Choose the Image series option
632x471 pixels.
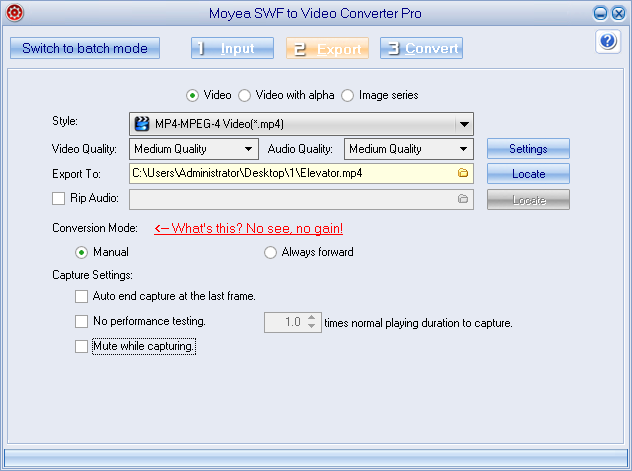pyautogui.click(x=347, y=95)
